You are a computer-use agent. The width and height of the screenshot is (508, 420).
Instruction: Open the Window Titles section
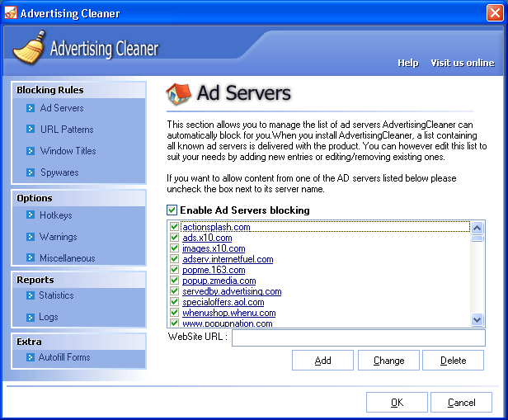pyautogui.click(x=68, y=151)
